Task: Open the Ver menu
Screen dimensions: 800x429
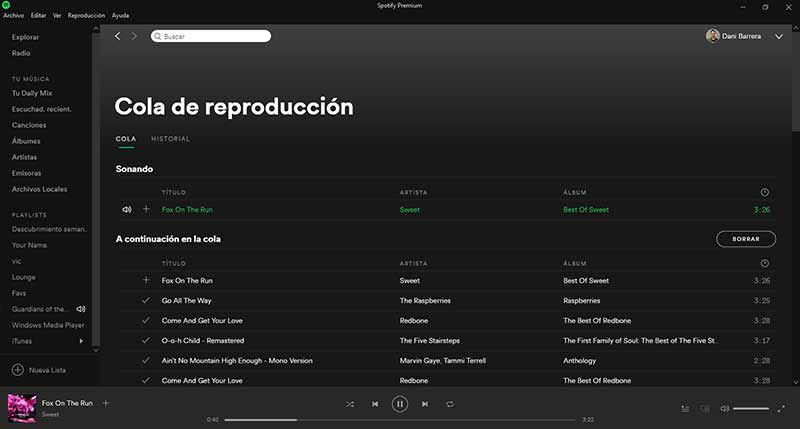Action: pos(57,15)
